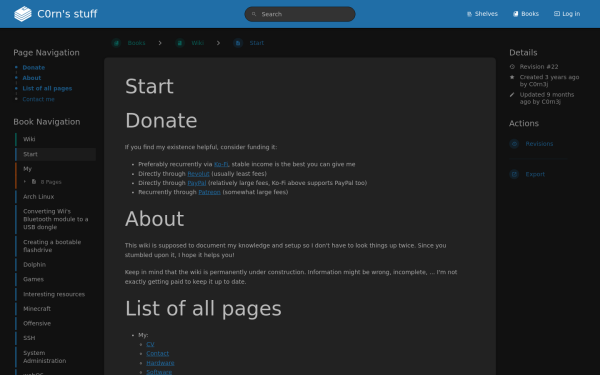Viewport: 600px width, 375px height.
Task: Jump to Donate in Page Navigation
Action: click(34, 67)
